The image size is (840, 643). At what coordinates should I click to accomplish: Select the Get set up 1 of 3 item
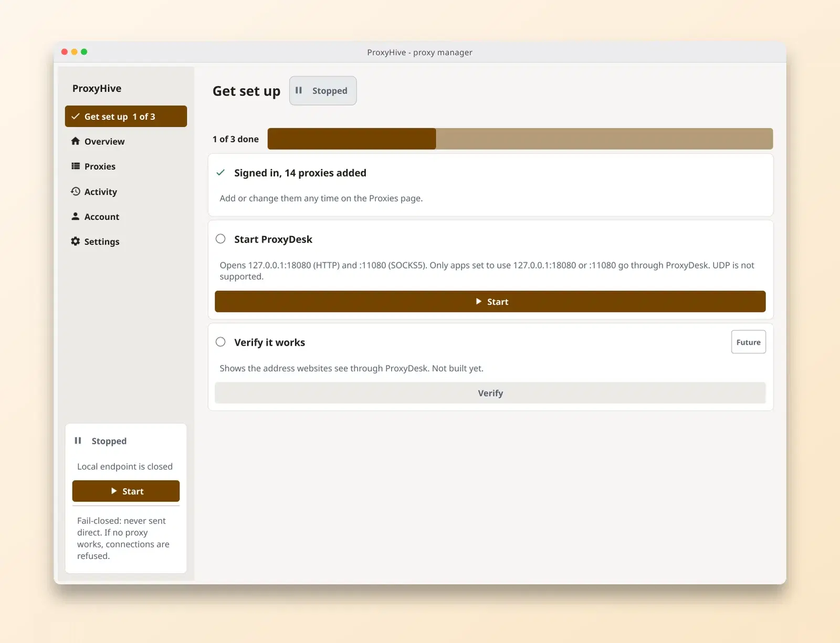tap(126, 116)
